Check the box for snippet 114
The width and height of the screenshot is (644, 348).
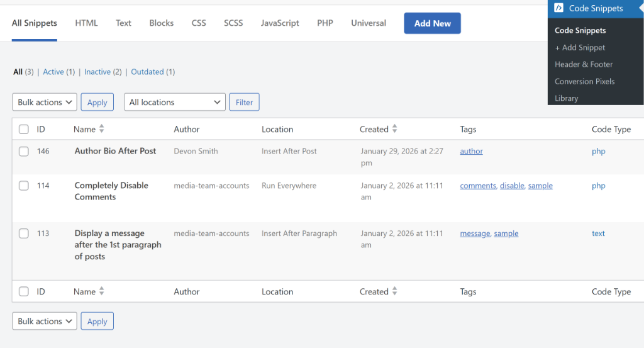[24, 186]
